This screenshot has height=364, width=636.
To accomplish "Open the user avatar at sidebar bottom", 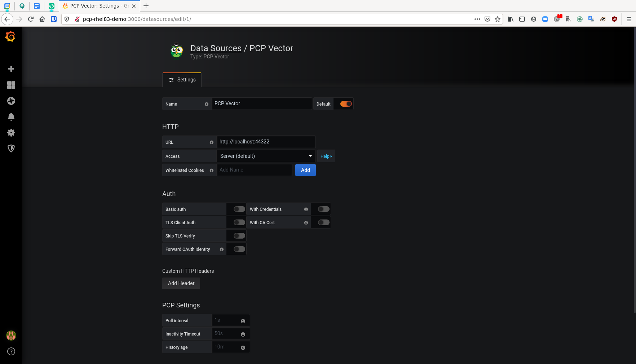I will click(11, 336).
